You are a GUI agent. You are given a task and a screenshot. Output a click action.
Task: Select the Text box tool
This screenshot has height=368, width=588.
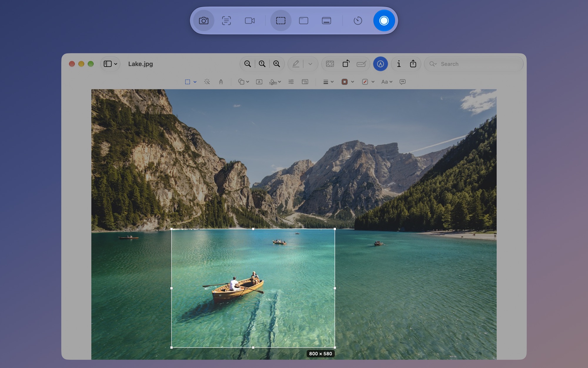pos(259,82)
